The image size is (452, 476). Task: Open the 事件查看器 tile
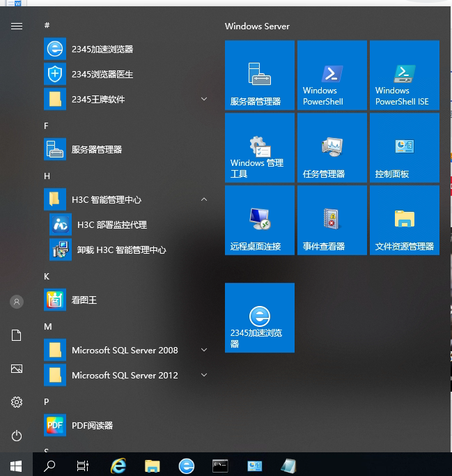332,220
